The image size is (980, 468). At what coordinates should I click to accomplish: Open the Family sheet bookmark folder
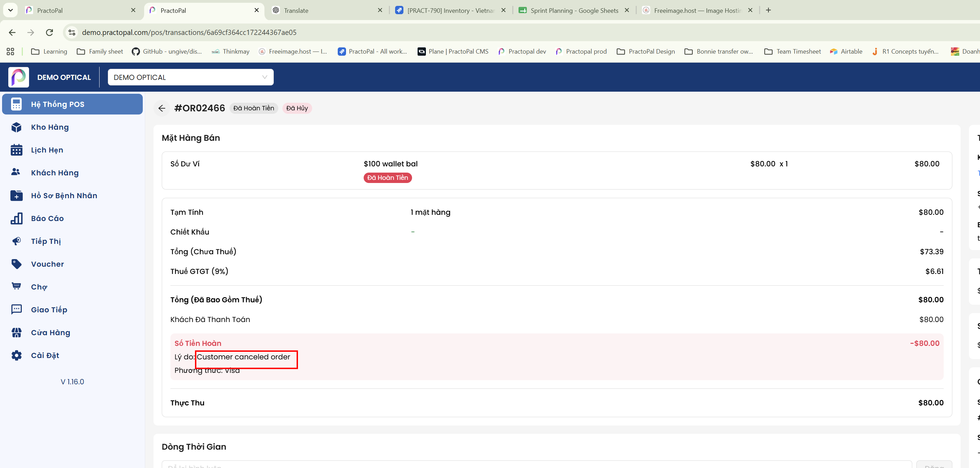[x=100, y=52]
